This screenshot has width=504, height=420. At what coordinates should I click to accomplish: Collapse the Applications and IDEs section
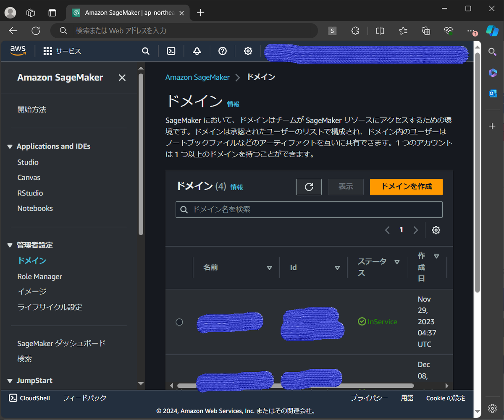click(x=10, y=146)
